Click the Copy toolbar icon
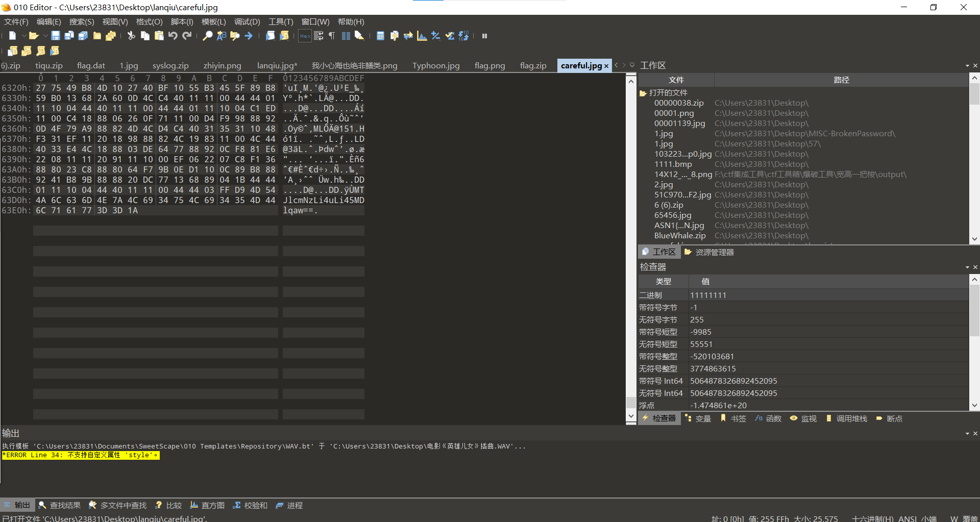This screenshot has width=980, height=522. [x=145, y=36]
